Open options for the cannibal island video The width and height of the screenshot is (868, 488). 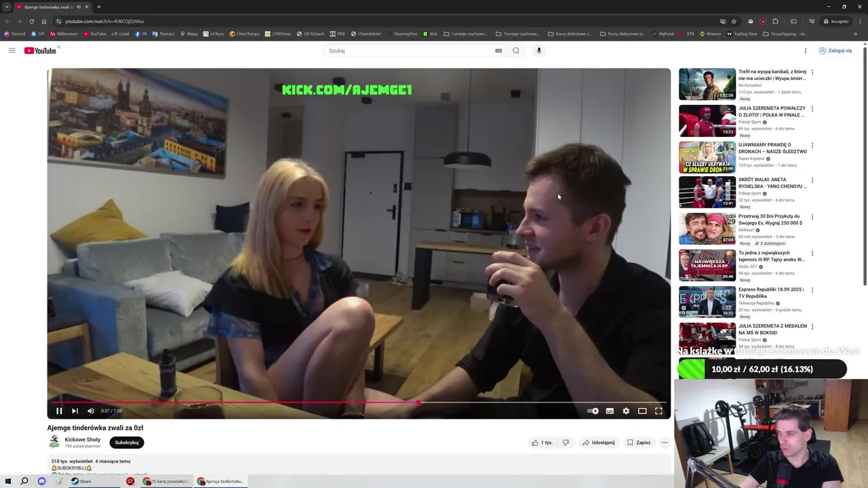click(812, 72)
